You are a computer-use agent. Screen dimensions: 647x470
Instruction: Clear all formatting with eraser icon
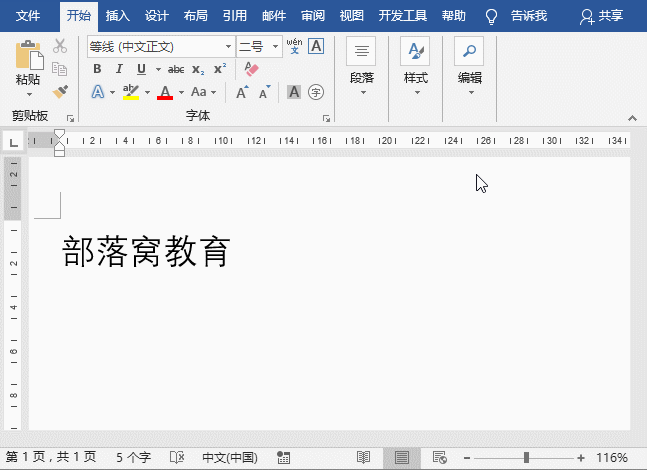[250, 69]
